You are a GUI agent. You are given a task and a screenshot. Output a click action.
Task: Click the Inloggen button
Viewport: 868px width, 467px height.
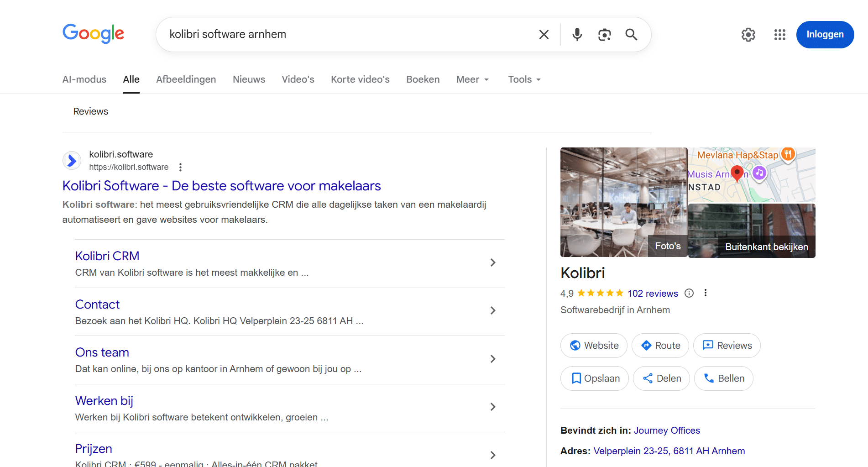(x=825, y=35)
